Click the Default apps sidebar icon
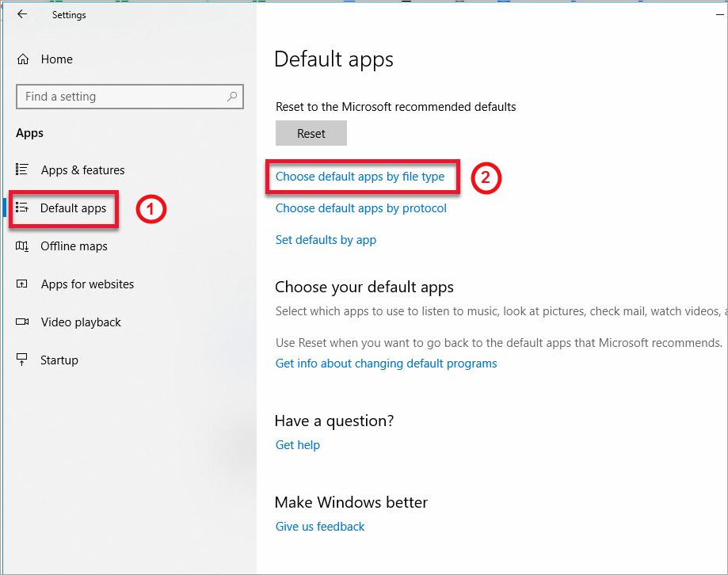Screen dimensions: 728x575 (22, 208)
